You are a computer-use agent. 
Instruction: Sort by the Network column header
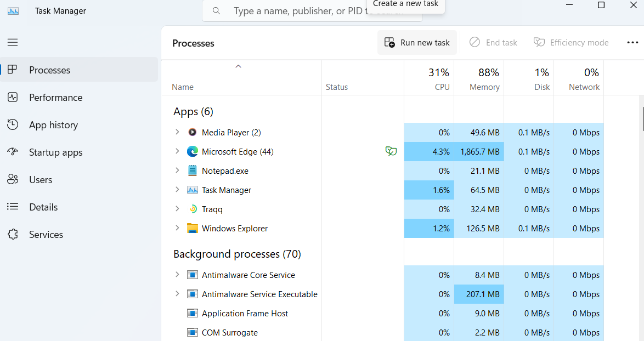579,78
